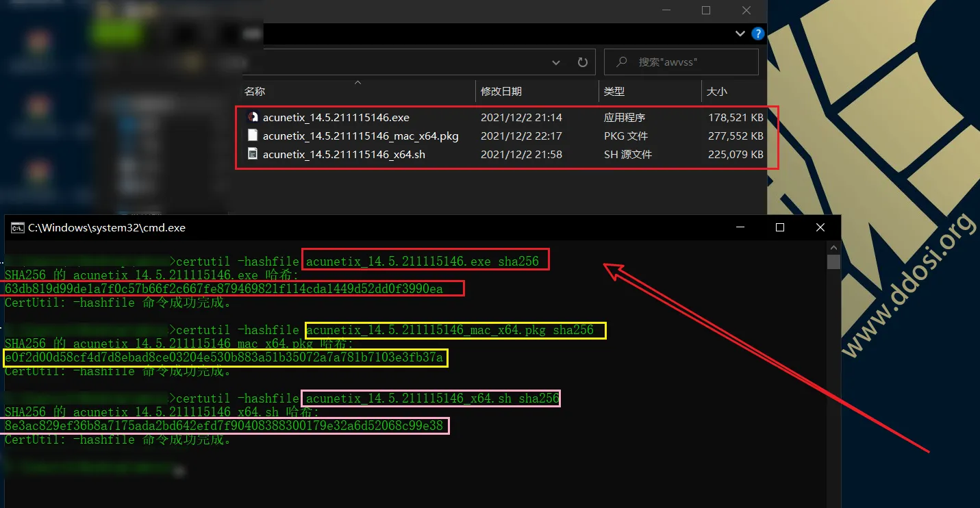
Task: Click size 225,079 KB
Action: point(736,155)
